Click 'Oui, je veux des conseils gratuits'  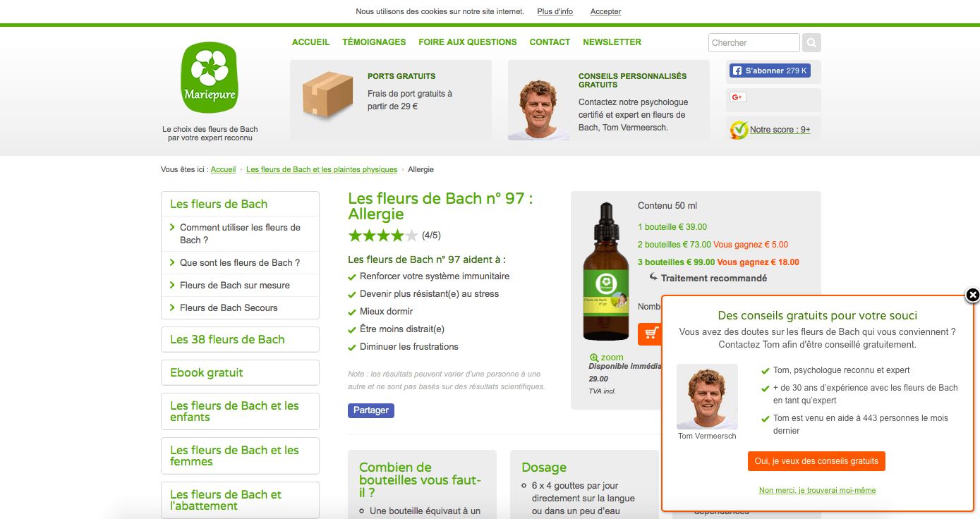[x=816, y=461]
